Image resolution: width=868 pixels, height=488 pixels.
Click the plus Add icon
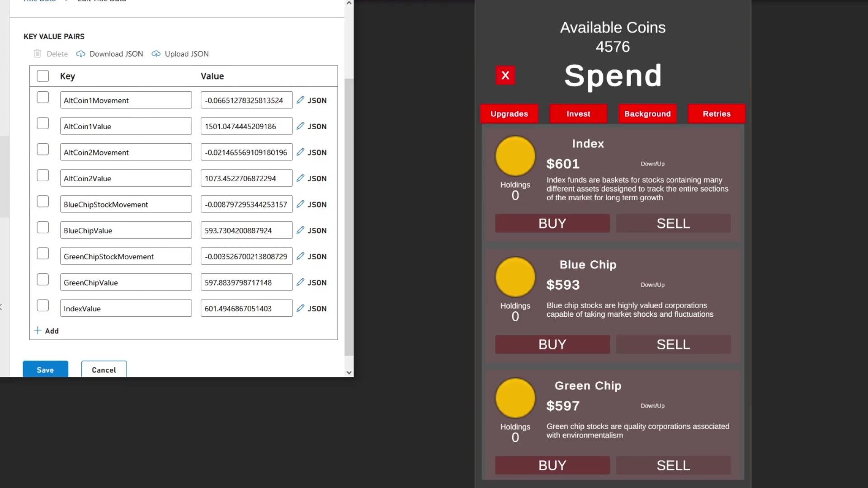tap(38, 330)
